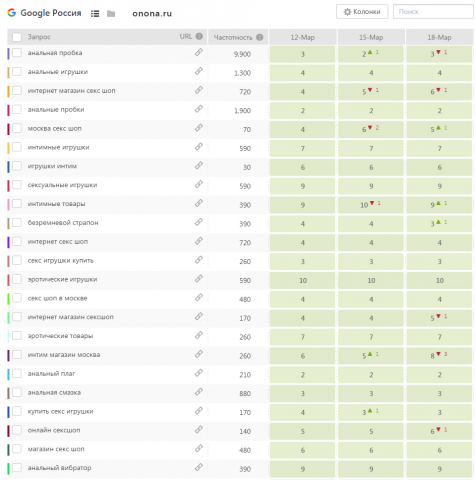Screen dimensions: 476x480
Task: Click the Поиск search field
Action: (433, 12)
